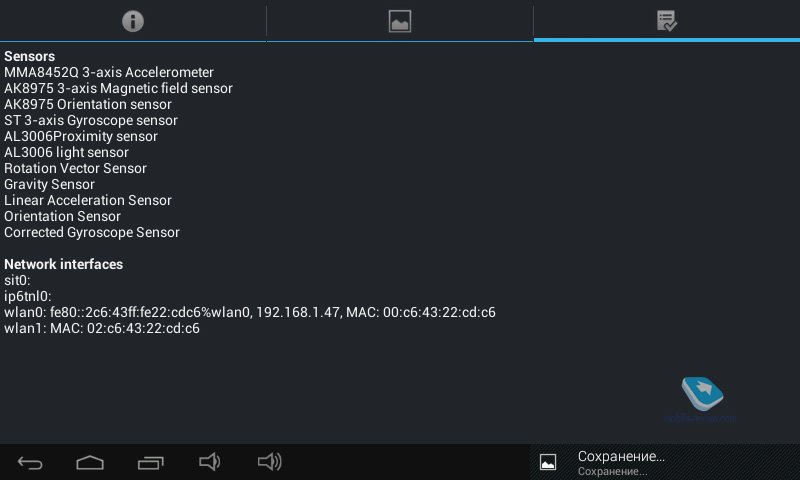Select the wlan0 address line
The height and width of the screenshot is (480, 800).
(249, 312)
